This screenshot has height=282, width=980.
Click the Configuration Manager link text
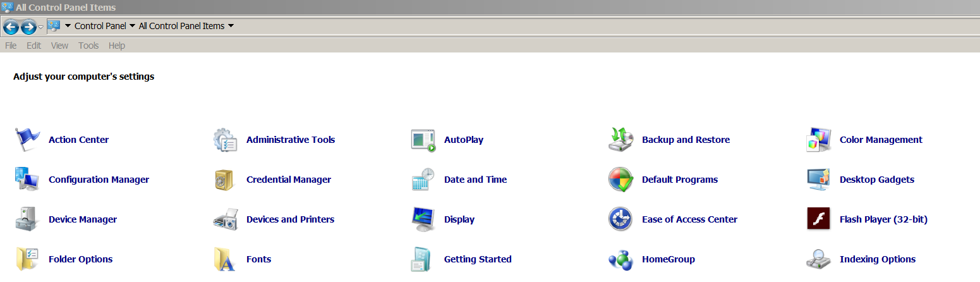(99, 180)
